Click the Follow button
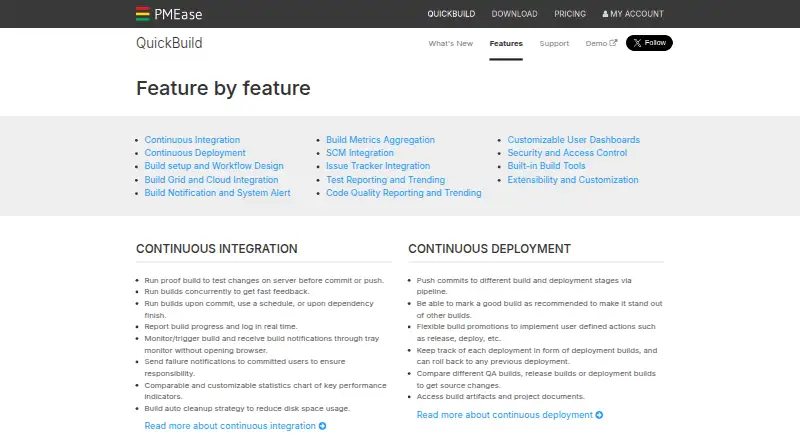Screen dimensions: 800x440 click(x=649, y=43)
